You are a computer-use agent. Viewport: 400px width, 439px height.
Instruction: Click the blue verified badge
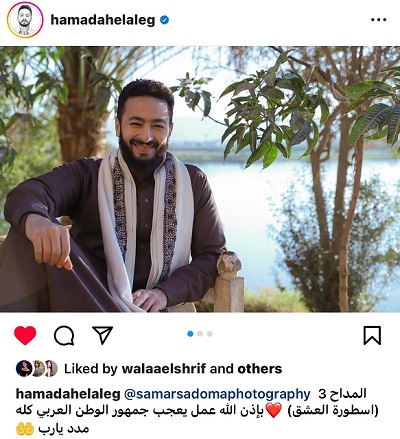(164, 20)
